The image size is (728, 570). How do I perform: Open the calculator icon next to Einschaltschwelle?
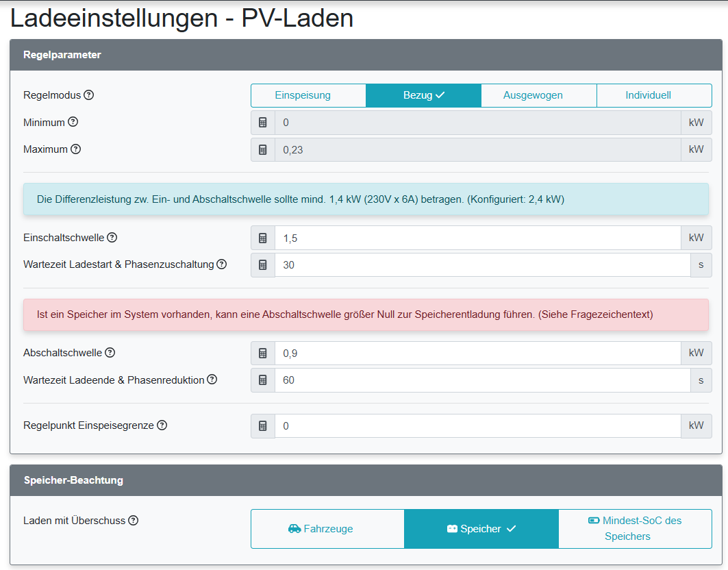point(262,238)
